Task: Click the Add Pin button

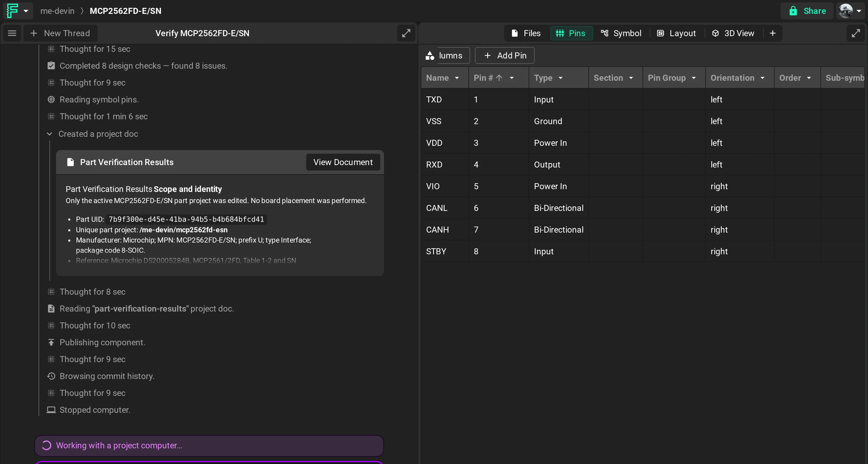Action: [505, 55]
